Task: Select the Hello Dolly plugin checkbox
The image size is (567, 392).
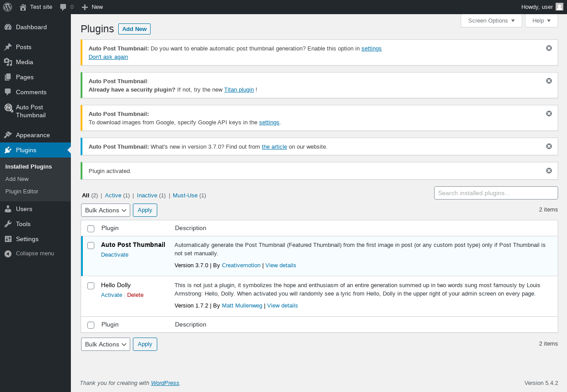Action: tap(91, 286)
